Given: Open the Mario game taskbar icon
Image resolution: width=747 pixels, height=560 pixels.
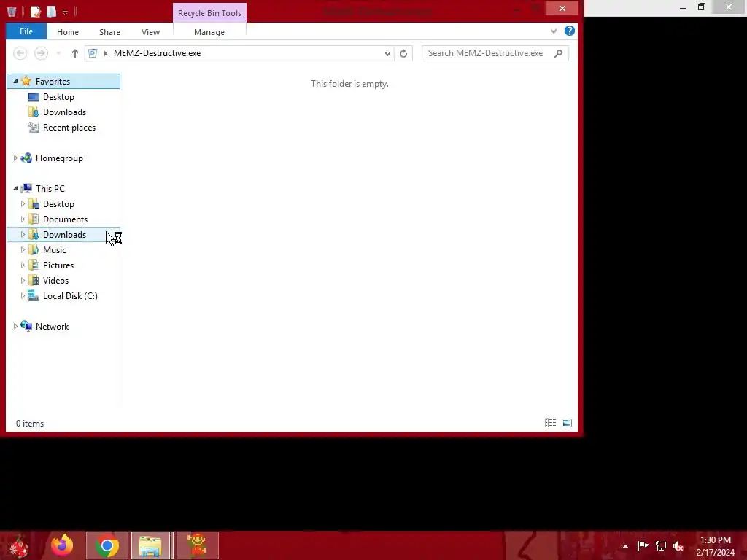Looking at the screenshot, I should pyautogui.click(x=197, y=545).
